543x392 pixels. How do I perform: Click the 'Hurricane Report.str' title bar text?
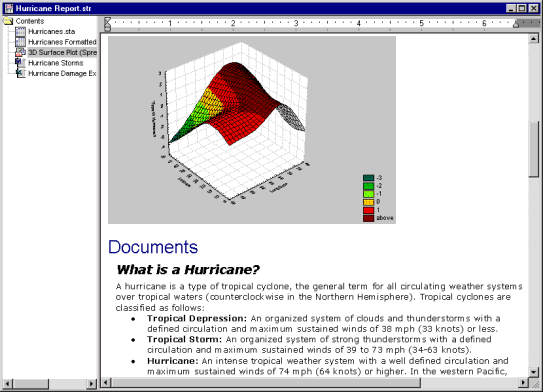point(53,9)
